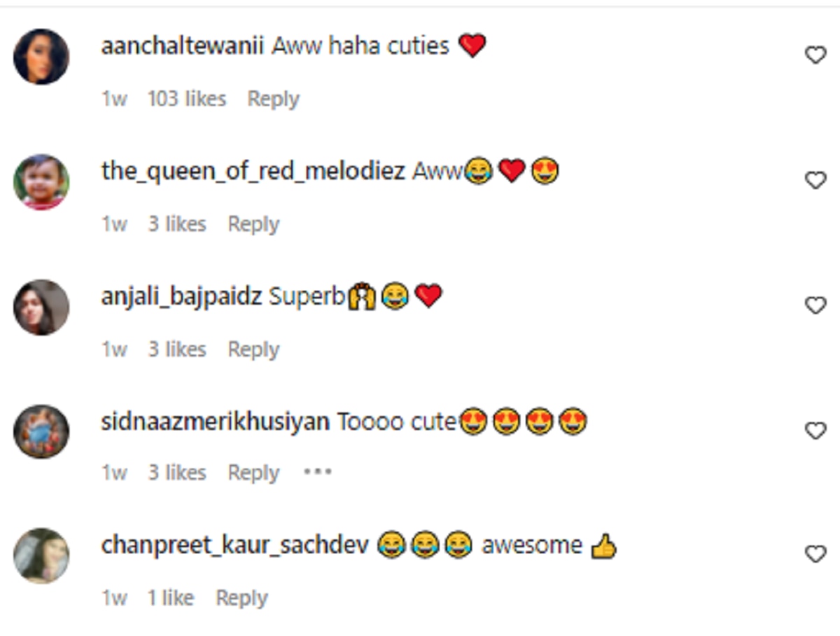
Task: Open sidnaazmerikhusiyan's avatar
Action: 41,431
